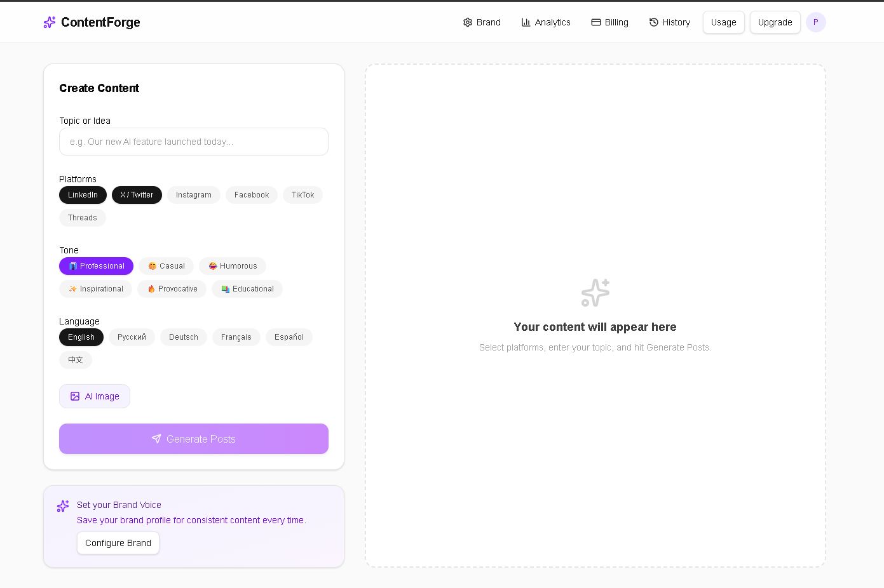Click the Brand gear icon
884x588 pixels.
coord(468,22)
